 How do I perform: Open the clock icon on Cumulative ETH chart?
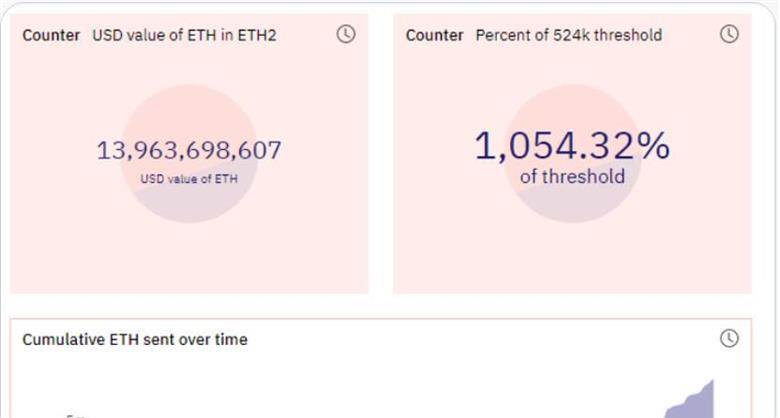tap(729, 338)
